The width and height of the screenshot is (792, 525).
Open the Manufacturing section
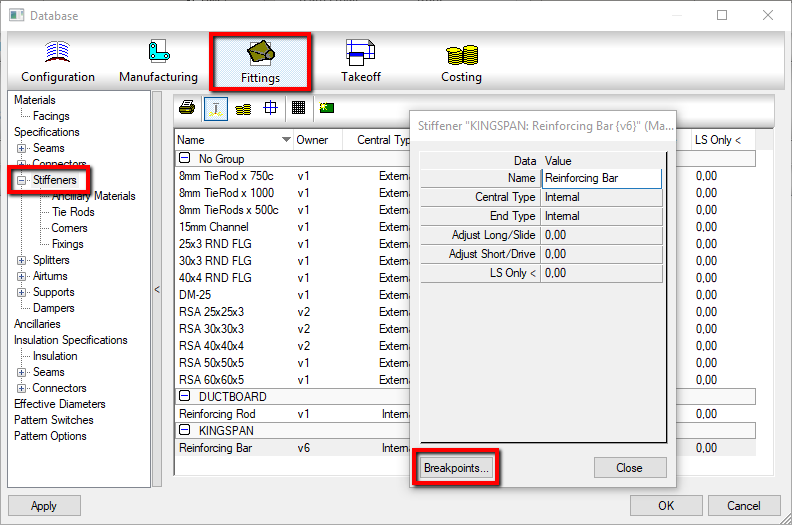point(158,62)
